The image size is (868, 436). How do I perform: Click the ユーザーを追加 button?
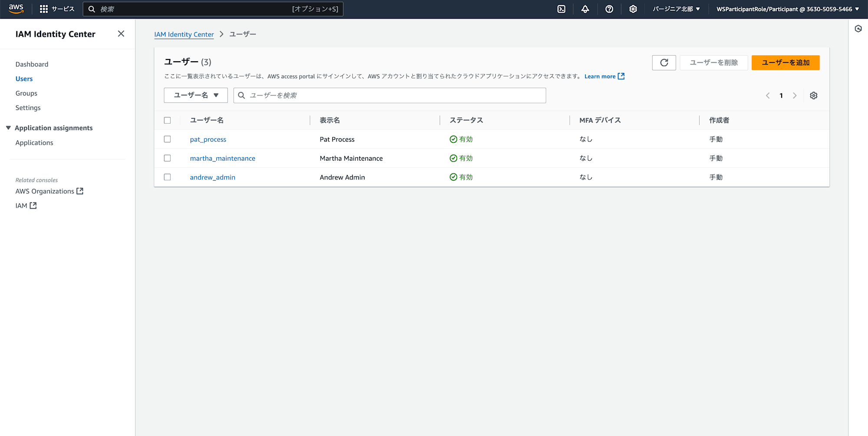786,63
